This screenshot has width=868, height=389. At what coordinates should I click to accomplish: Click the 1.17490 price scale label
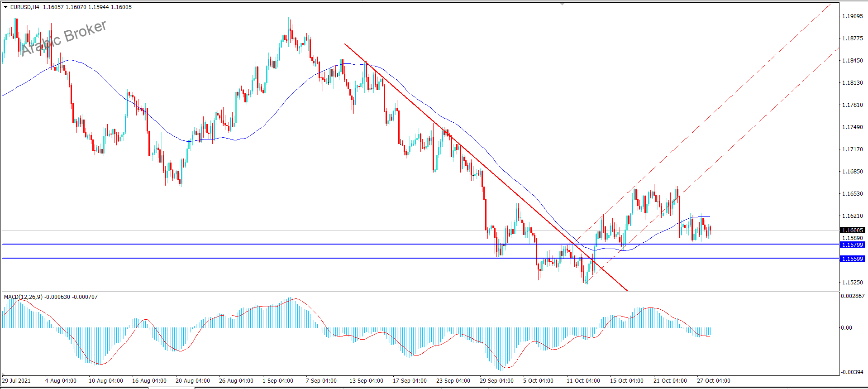click(852, 127)
